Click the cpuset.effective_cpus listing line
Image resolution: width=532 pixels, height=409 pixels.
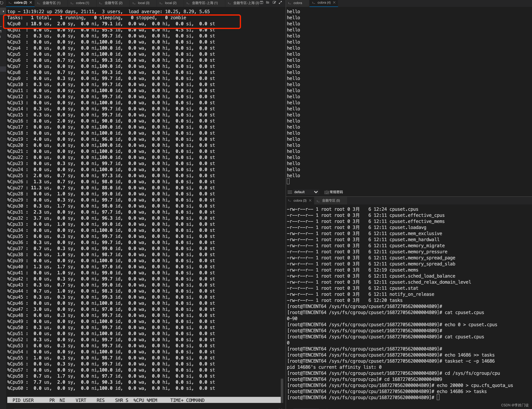(366, 215)
